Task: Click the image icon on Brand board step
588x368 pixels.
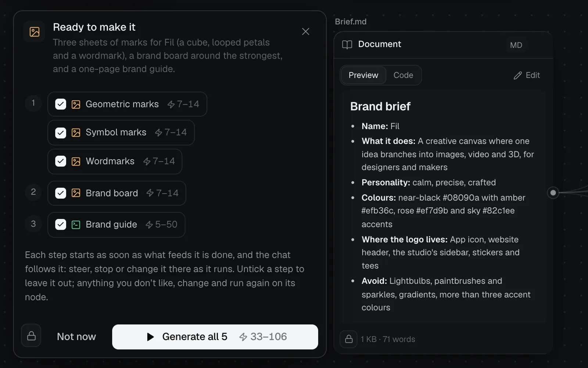Action: (x=76, y=193)
